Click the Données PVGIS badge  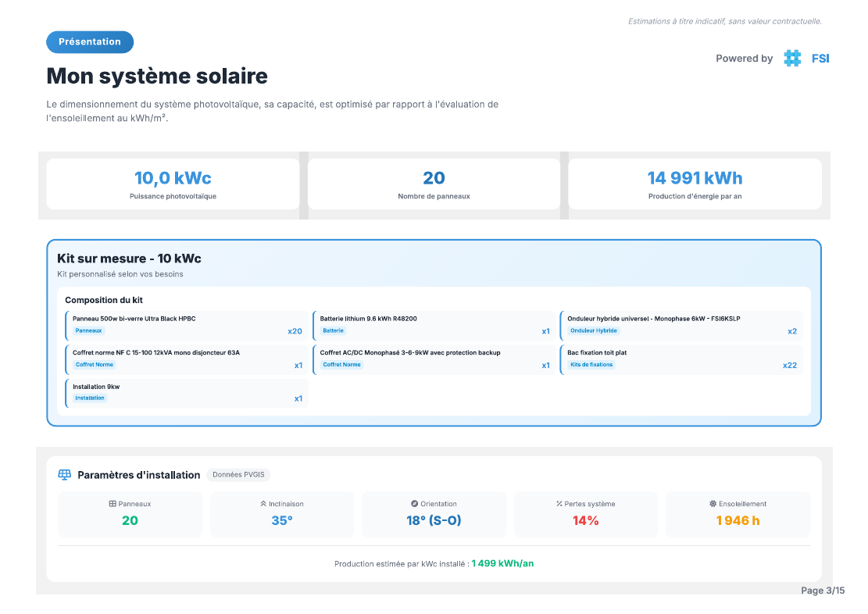click(238, 474)
